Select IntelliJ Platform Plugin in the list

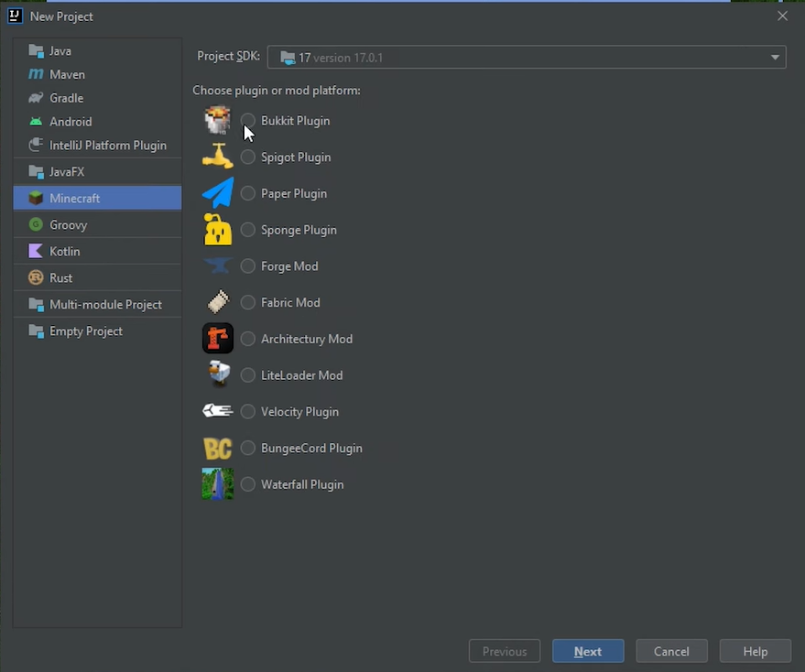pyautogui.click(x=98, y=146)
